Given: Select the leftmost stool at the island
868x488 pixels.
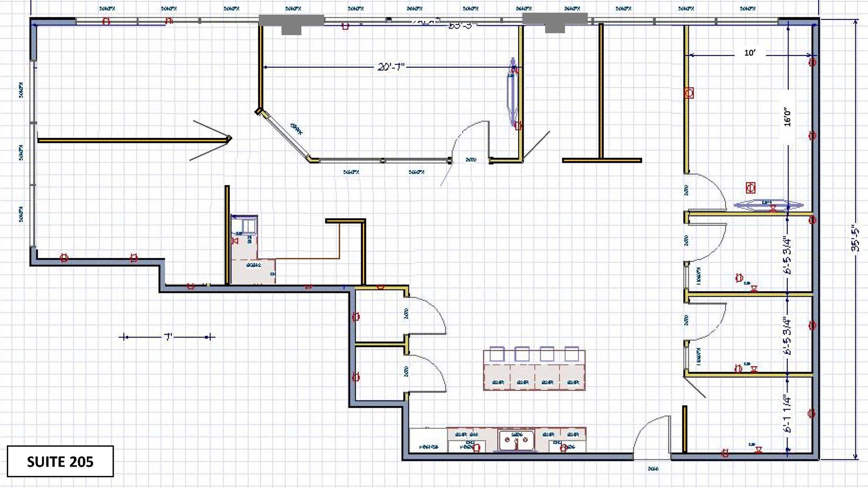Looking at the screenshot, I should click(x=496, y=354).
